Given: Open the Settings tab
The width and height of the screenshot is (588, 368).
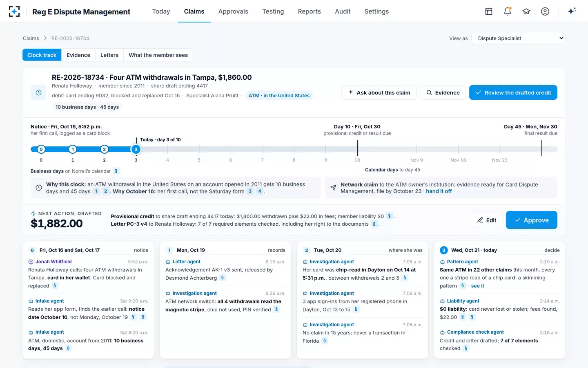Looking at the screenshot, I should point(376,11).
